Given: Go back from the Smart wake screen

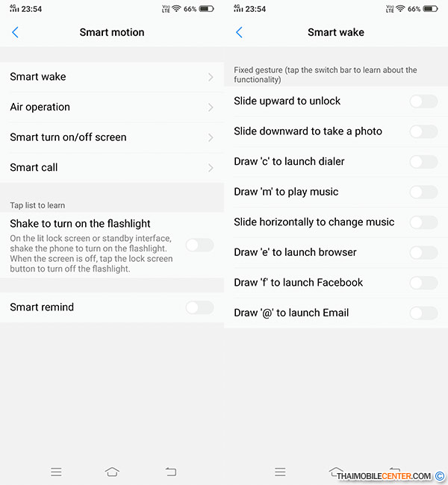Looking at the screenshot, I should click(239, 32).
